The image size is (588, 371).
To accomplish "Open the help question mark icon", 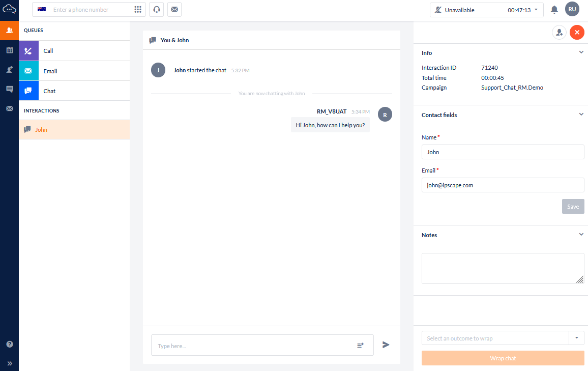I will (x=9, y=344).
